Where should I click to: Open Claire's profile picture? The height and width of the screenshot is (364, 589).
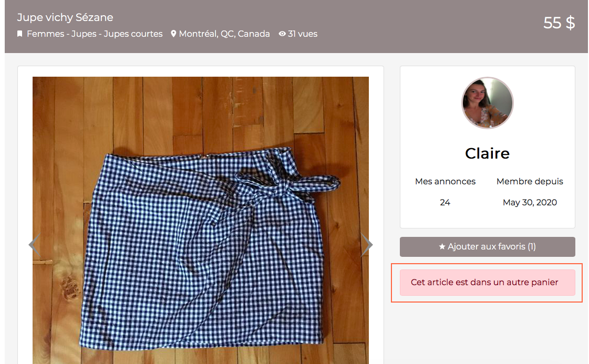coord(487,103)
